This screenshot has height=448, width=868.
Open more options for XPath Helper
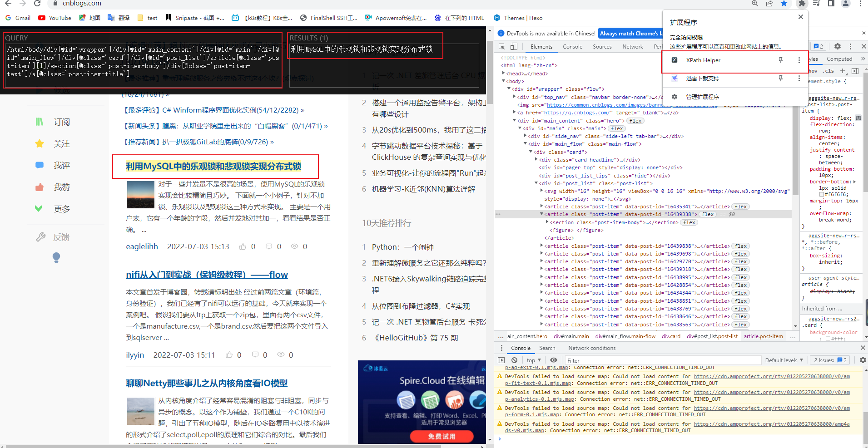tap(799, 60)
